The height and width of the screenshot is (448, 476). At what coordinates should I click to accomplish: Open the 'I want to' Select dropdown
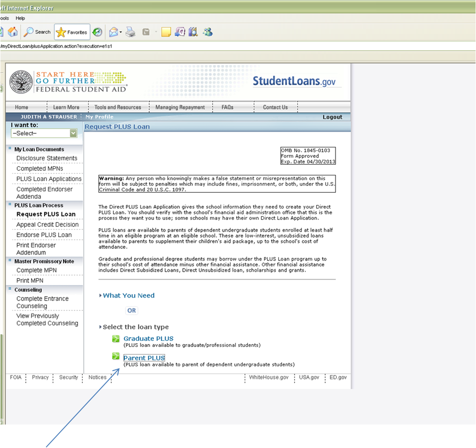pos(44,133)
